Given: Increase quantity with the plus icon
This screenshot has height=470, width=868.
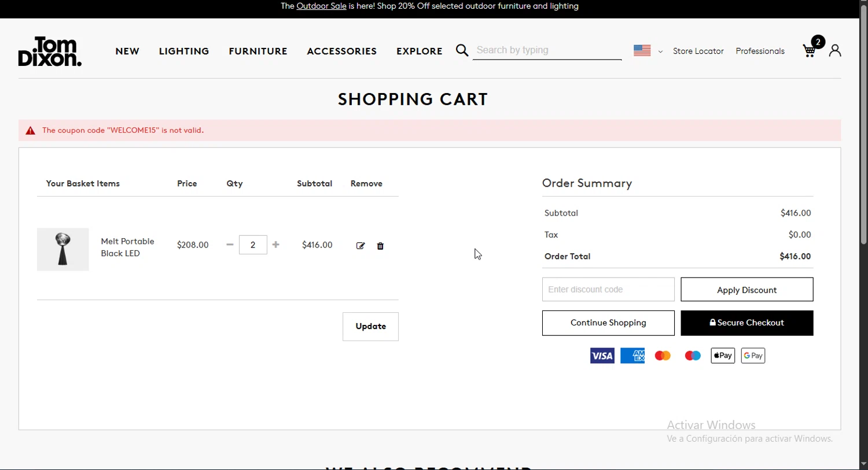Looking at the screenshot, I should point(276,245).
